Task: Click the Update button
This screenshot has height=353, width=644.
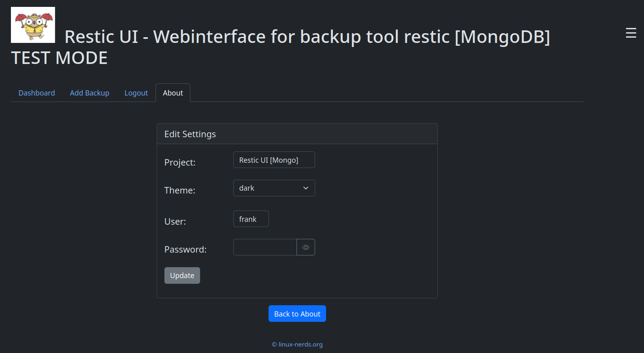Action: click(x=182, y=276)
